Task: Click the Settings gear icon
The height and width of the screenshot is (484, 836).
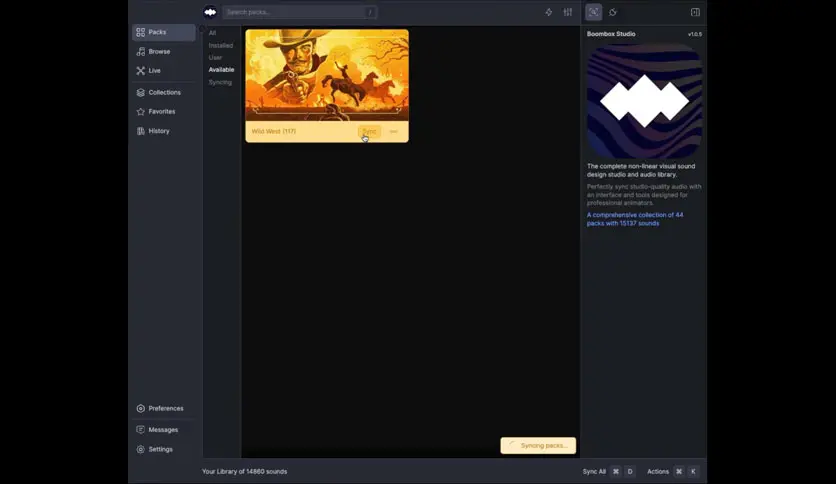Action: tap(141, 449)
